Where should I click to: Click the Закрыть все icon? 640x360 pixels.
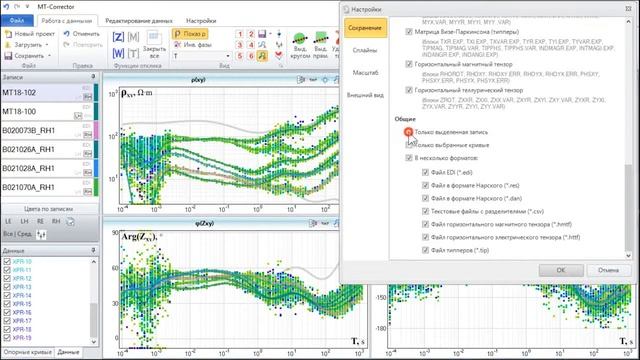(x=154, y=44)
